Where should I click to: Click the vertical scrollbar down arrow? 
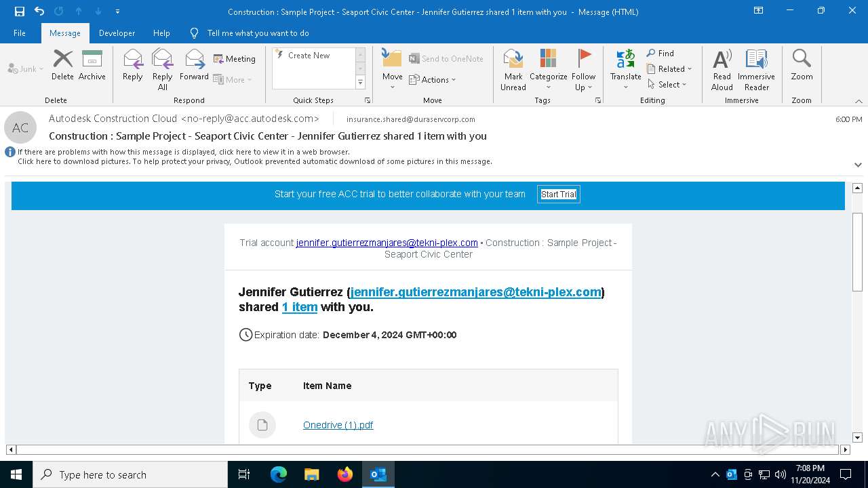(x=857, y=438)
